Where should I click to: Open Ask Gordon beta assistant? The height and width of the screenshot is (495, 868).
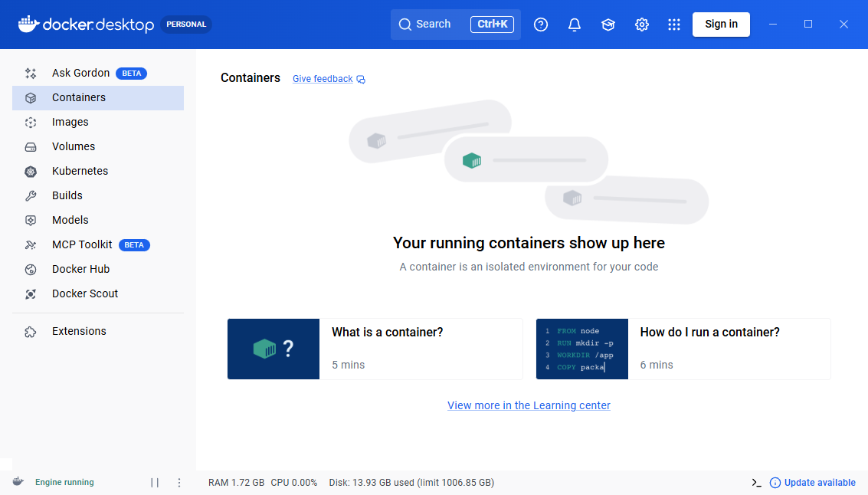80,74
